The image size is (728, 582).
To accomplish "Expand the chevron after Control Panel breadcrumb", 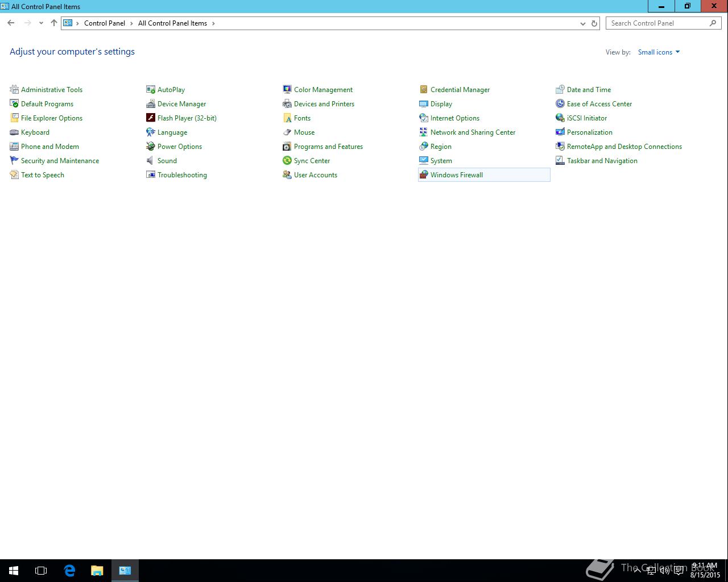I will tap(131, 23).
